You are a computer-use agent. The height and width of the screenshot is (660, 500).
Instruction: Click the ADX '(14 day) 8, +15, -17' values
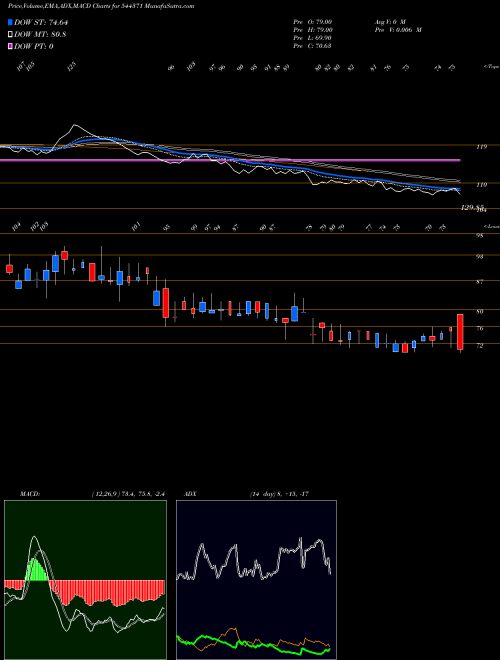tap(279, 494)
